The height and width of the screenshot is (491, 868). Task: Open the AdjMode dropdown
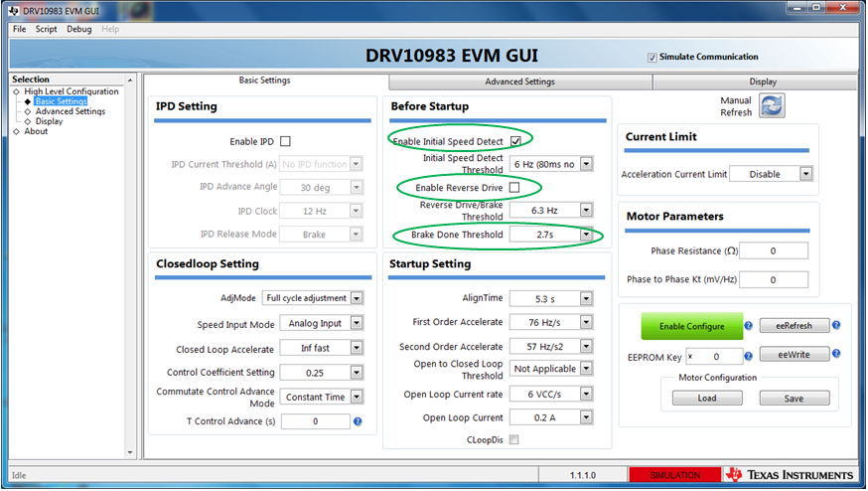[358, 298]
